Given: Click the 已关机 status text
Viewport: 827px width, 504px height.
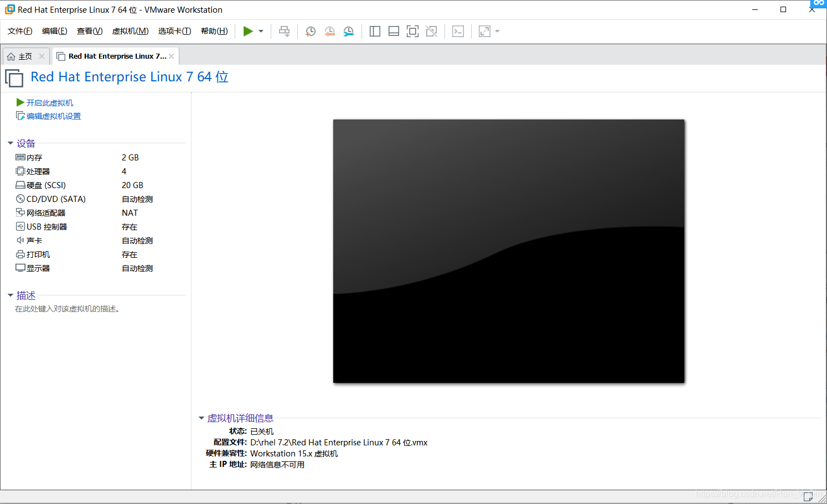Looking at the screenshot, I should (x=262, y=432).
